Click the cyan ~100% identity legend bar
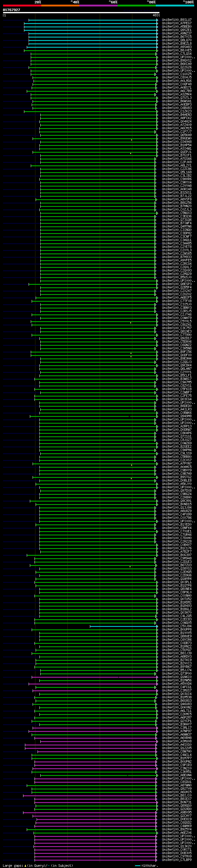Viewport: 197px width, 868px height. [175, 6]
